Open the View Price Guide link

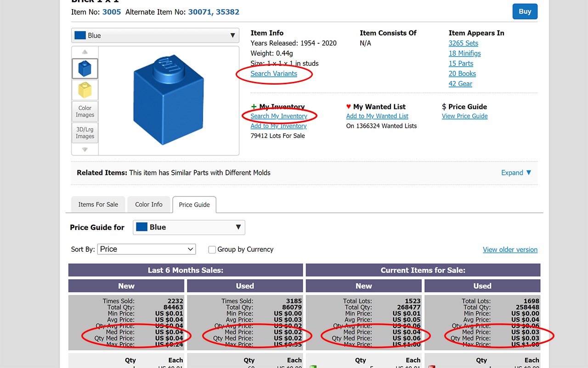(x=465, y=116)
